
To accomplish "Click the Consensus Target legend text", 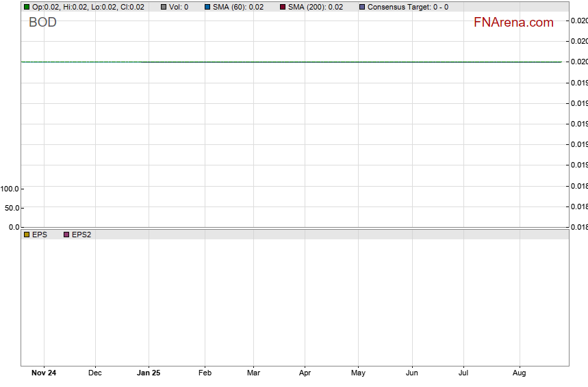I will click(x=408, y=7).
